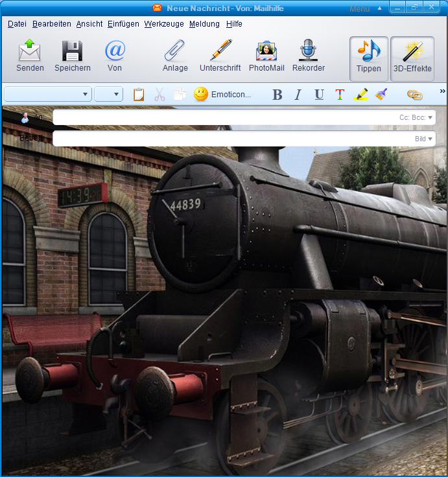Open the font size dropdown
This screenshot has height=477, width=448.
click(x=109, y=95)
